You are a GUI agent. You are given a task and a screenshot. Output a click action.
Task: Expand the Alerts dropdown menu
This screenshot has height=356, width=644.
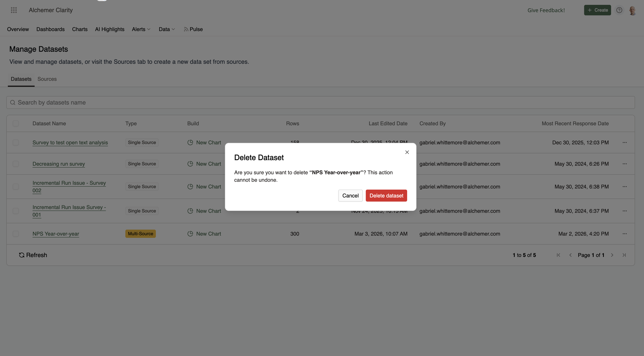point(141,29)
